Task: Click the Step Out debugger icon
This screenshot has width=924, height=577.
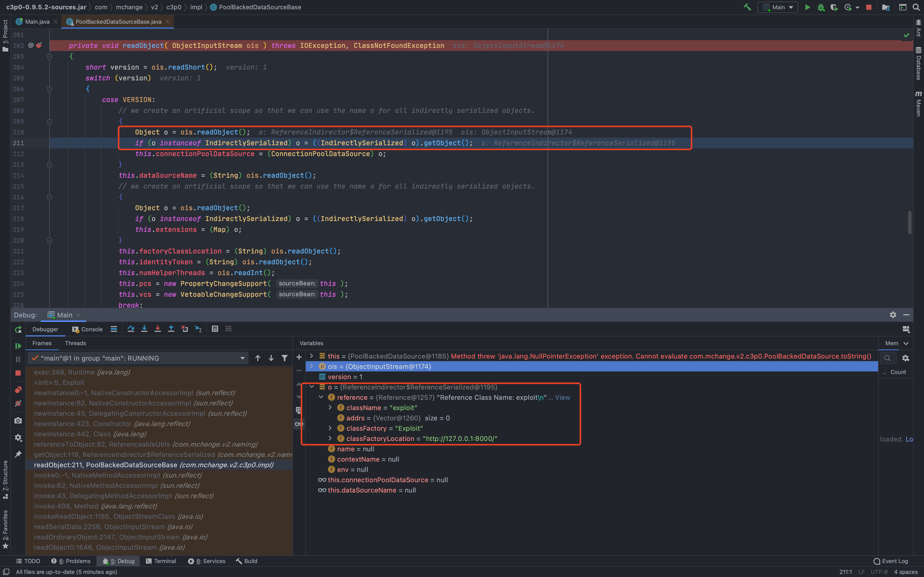Action: click(171, 329)
